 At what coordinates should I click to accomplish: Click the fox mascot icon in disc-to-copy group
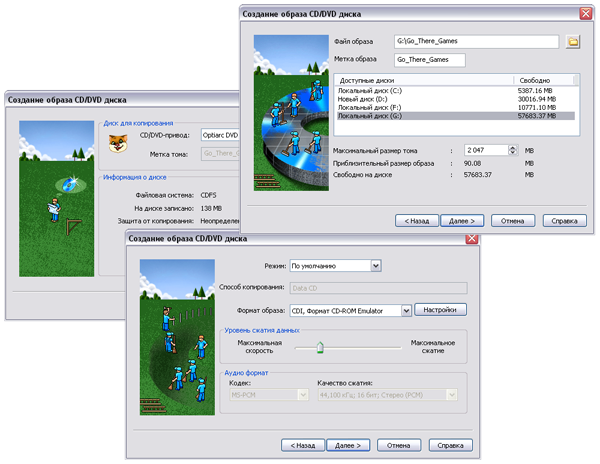click(118, 143)
